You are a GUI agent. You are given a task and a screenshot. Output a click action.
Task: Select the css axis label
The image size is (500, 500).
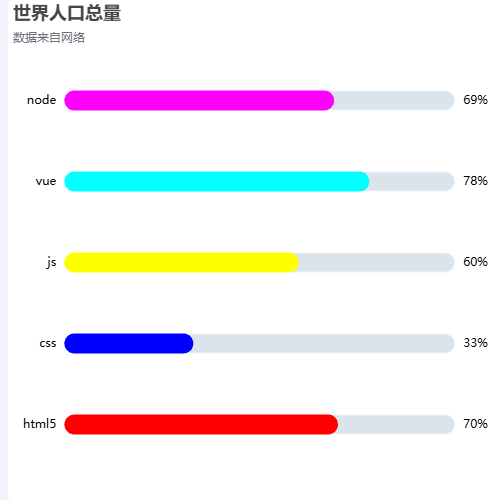pos(48,343)
